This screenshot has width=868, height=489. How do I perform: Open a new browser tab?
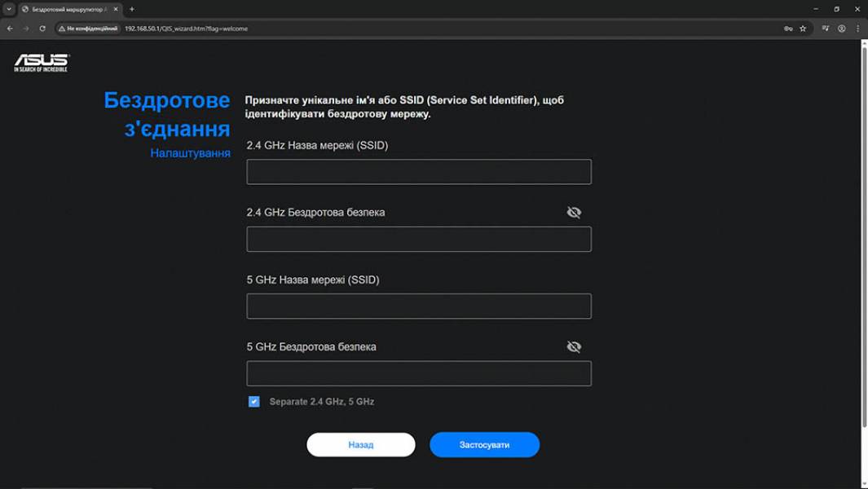click(x=132, y=9)
